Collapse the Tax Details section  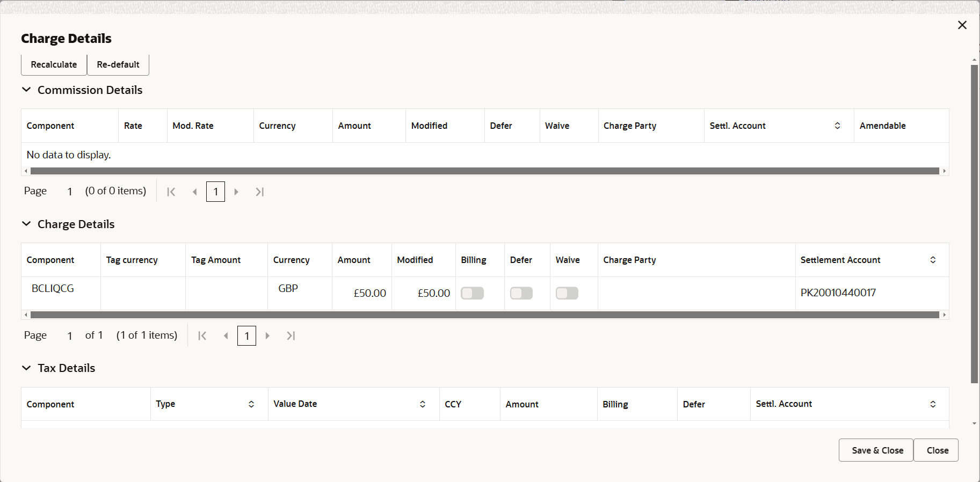tap(26, 368)
